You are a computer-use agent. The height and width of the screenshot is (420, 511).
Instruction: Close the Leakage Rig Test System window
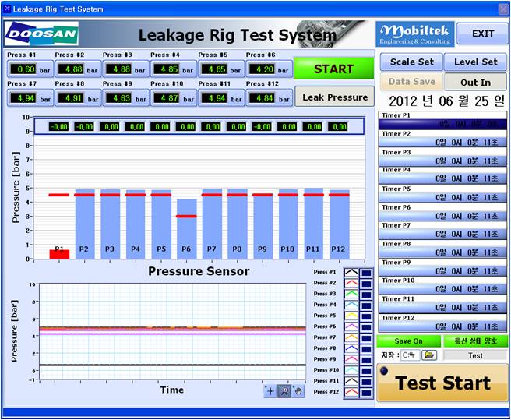coord(503,9)
